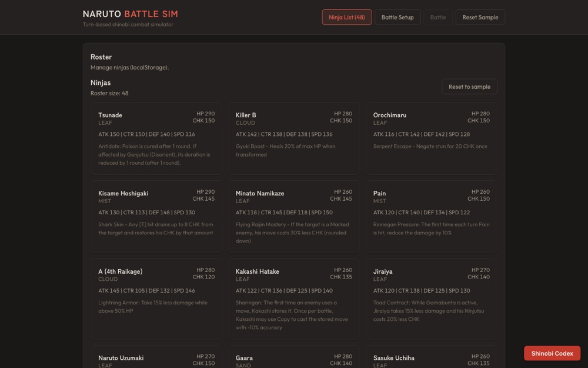
Task: Click the Gyuki Boost passive description
Action: [x=285, y=150]
